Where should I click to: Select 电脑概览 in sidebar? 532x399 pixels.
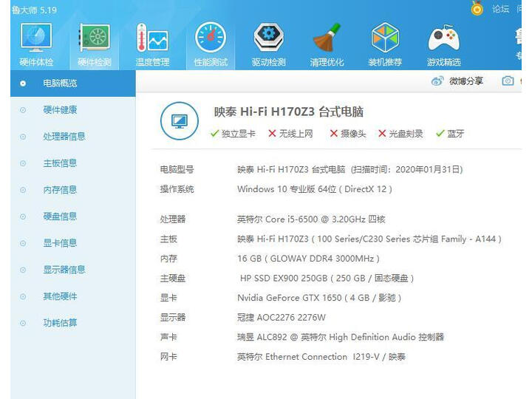coord(73,83)
